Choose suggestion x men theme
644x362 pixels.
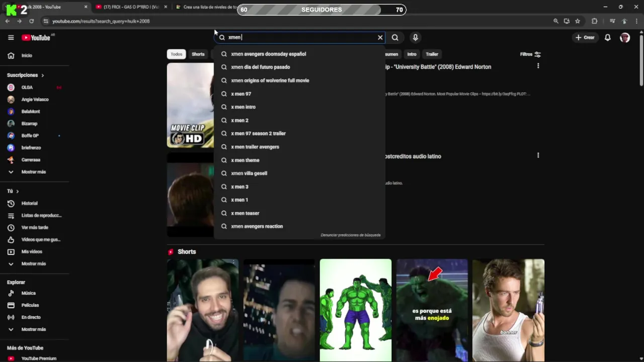(x=299, y=160)
